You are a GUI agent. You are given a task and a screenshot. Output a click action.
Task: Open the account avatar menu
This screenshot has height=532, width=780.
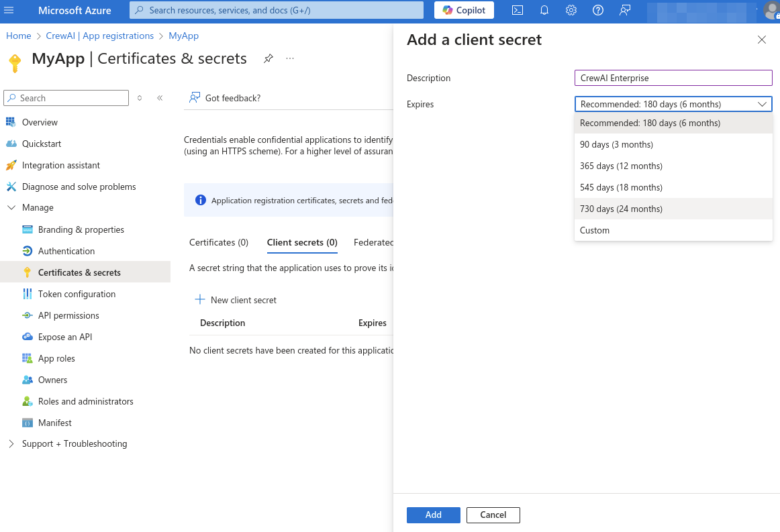[x=771, y=10]
